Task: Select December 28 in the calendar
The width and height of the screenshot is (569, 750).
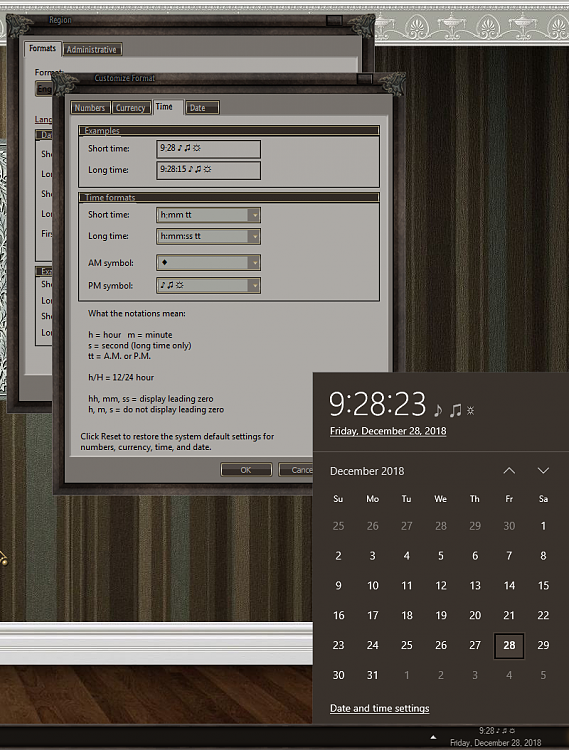Action: (509, 645)
